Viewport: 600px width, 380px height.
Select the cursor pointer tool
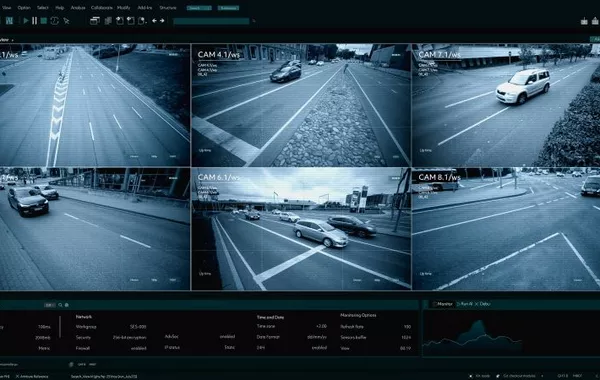coord(66,21)
